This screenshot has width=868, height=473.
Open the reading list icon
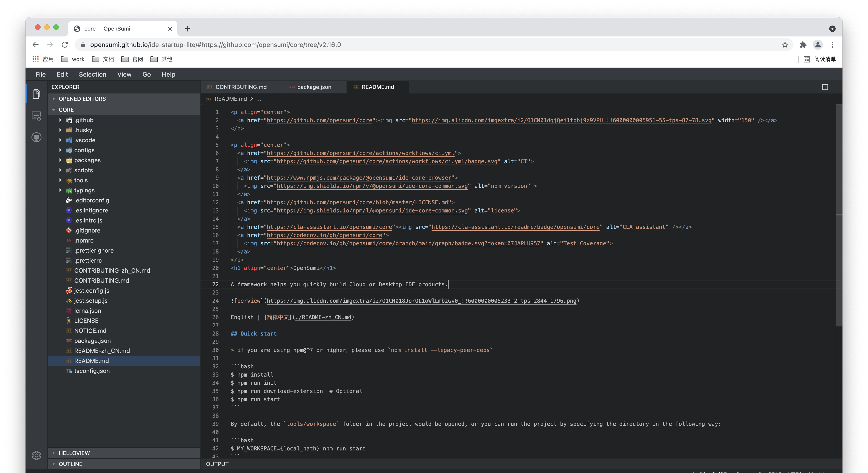point(807,59)
